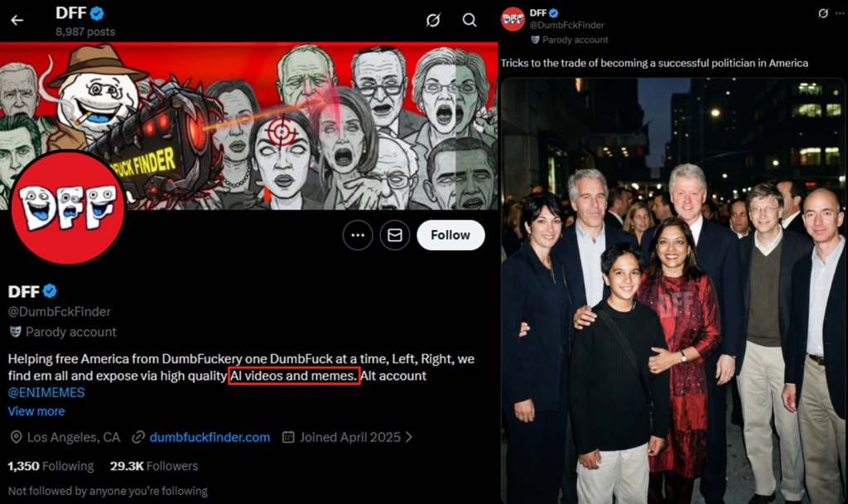Open the envelope message icon
The width and height of the screenshot is (848, 504).
point(395,235)
